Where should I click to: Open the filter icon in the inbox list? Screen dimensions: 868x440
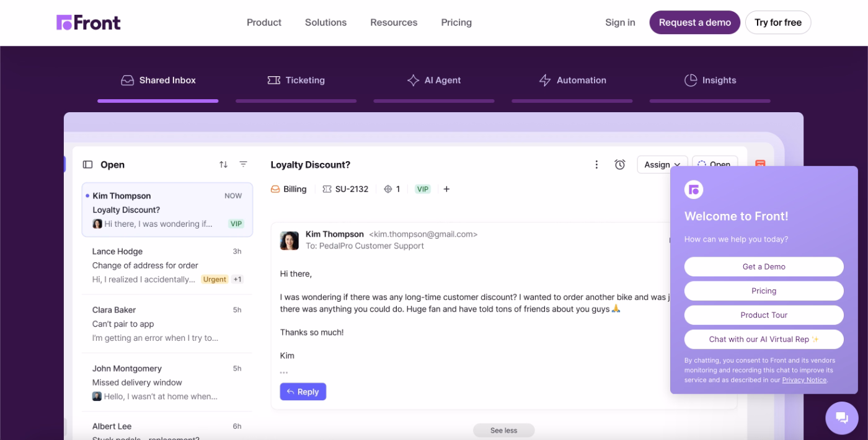242,164
